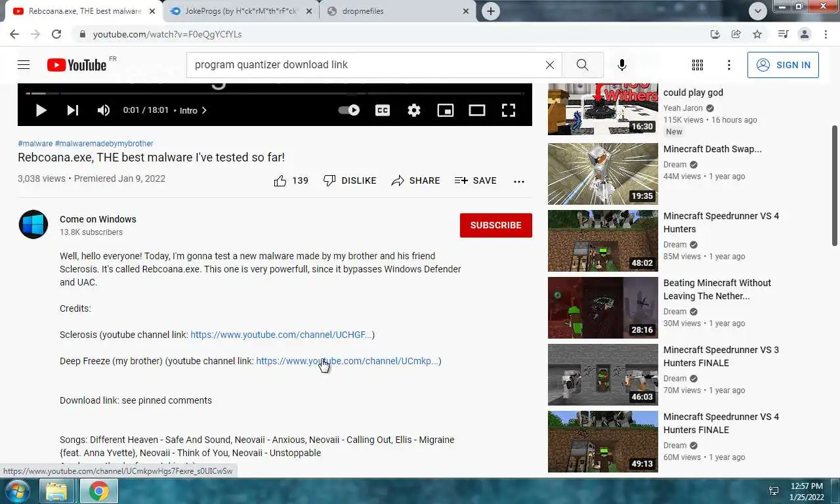Close the JokeProgs tab

coord(308,11)
